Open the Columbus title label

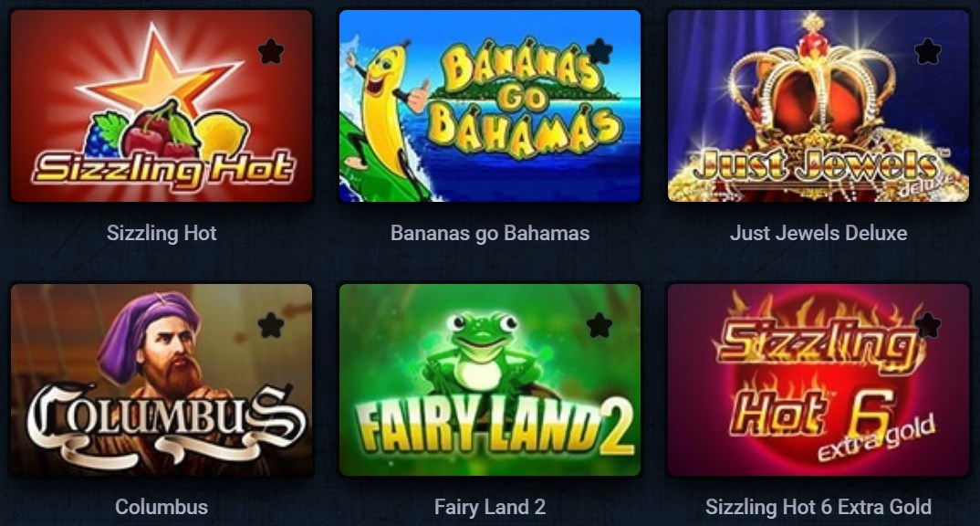(162, 507)
